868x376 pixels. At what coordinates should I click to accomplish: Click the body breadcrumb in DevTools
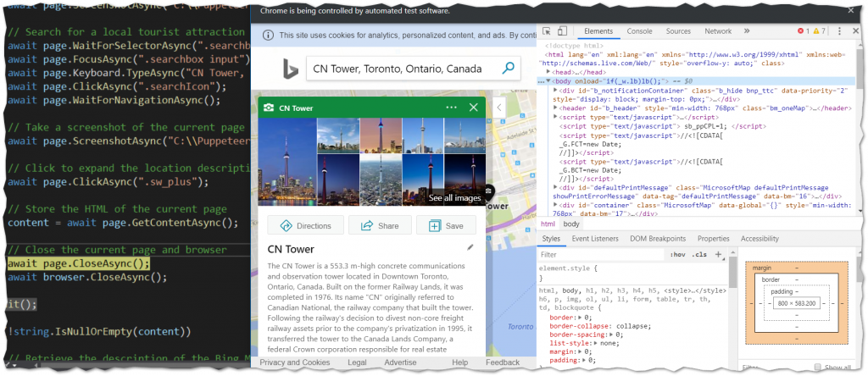[x=571, y=224]
